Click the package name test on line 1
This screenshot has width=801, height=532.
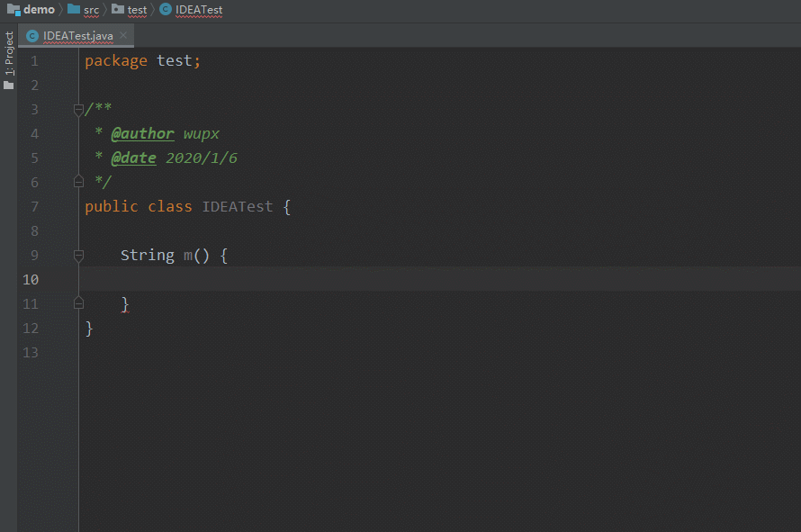point(175,61)
